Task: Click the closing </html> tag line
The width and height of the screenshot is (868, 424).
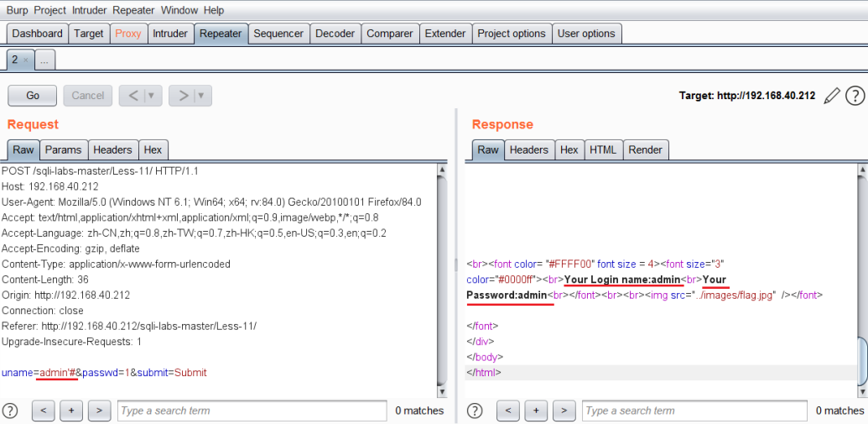Action: pos(485,373)
